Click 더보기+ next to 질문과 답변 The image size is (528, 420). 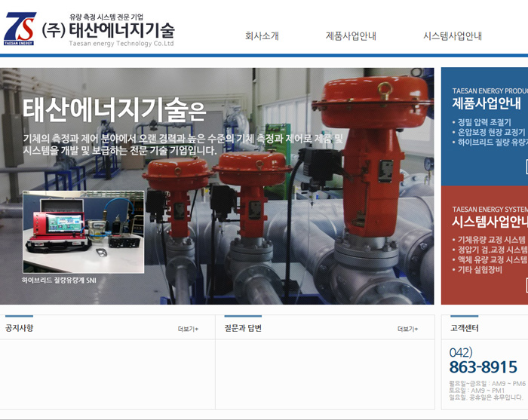click(407, 329)
